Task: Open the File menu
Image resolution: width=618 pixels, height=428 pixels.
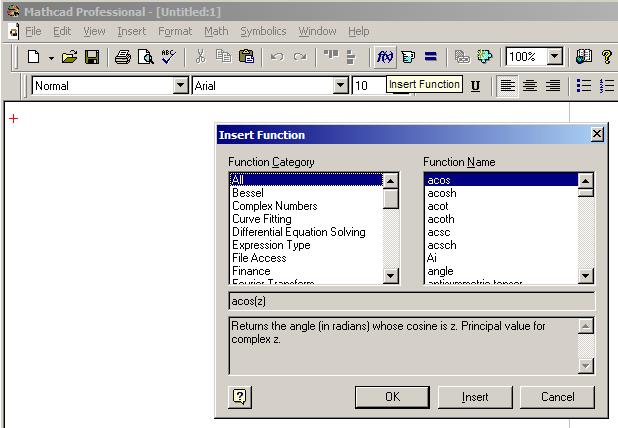Action: pyautogui.click(x=33, y=32)
